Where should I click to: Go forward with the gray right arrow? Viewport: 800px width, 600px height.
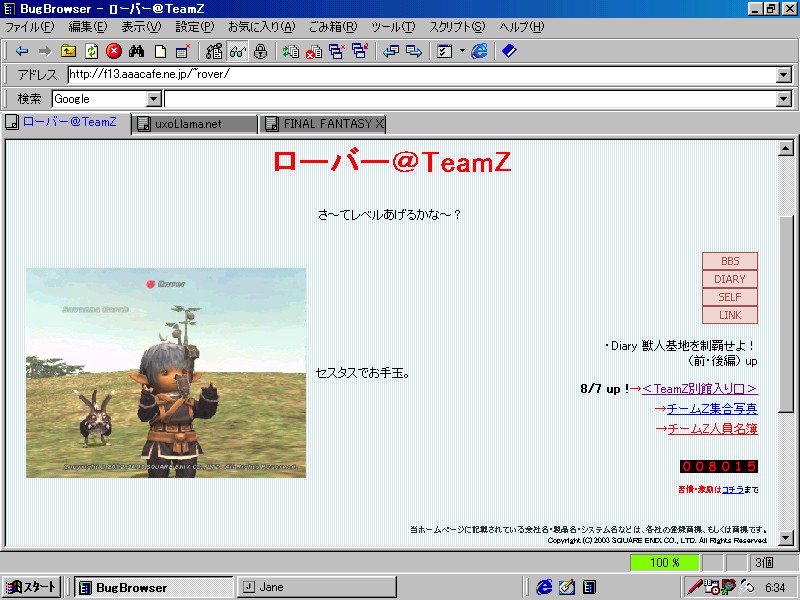tap(45, 51)
